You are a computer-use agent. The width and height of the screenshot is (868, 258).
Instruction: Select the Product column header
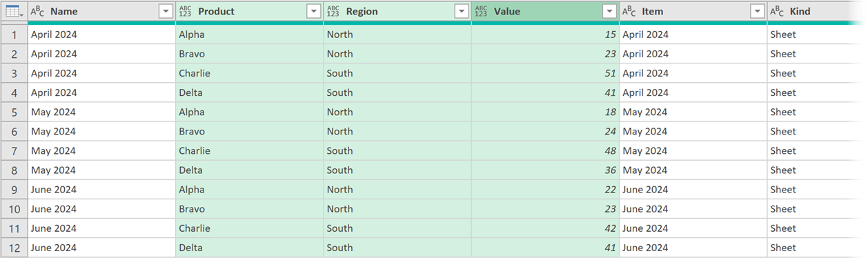pos(250,11)
